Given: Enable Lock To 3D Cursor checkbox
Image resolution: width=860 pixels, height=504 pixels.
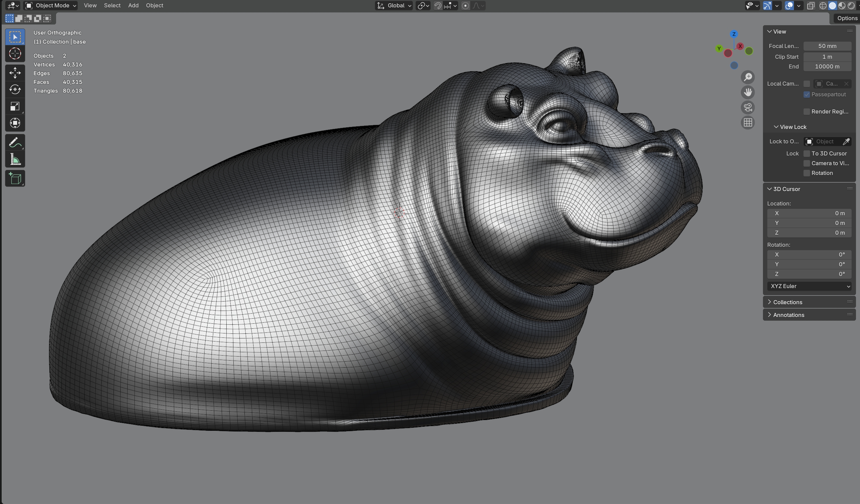Looking at the screenshot, I should click(807, 153).
